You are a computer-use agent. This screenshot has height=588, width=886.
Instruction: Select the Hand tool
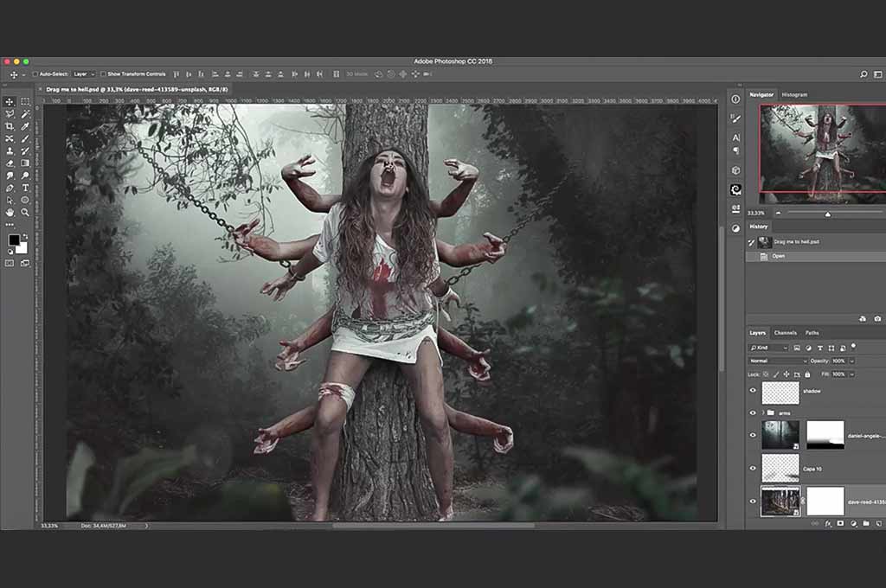pyautogui.click(x=10, y=213)
